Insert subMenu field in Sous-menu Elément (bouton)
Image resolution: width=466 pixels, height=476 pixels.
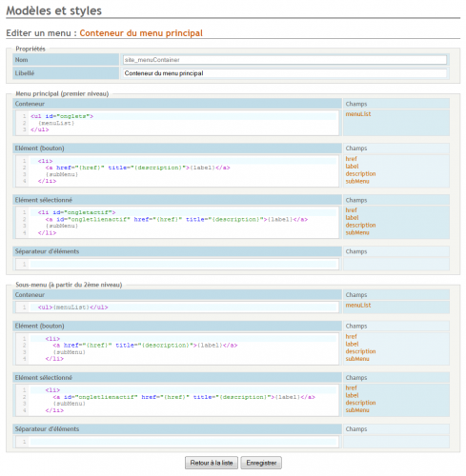(357, 359)
